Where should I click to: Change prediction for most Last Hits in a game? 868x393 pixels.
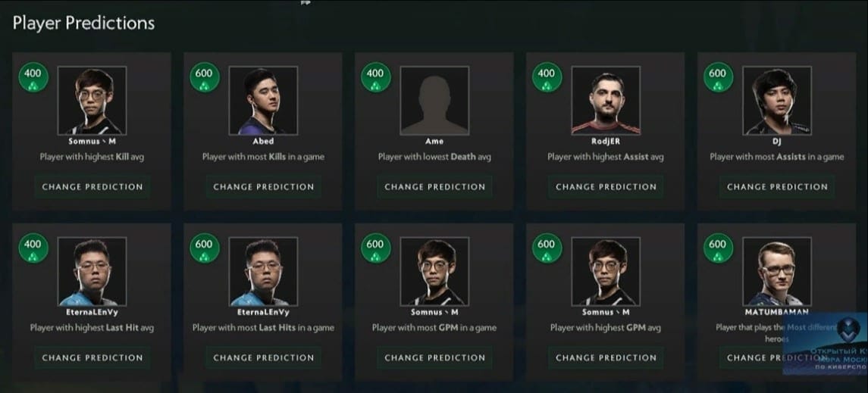[264, 357]
